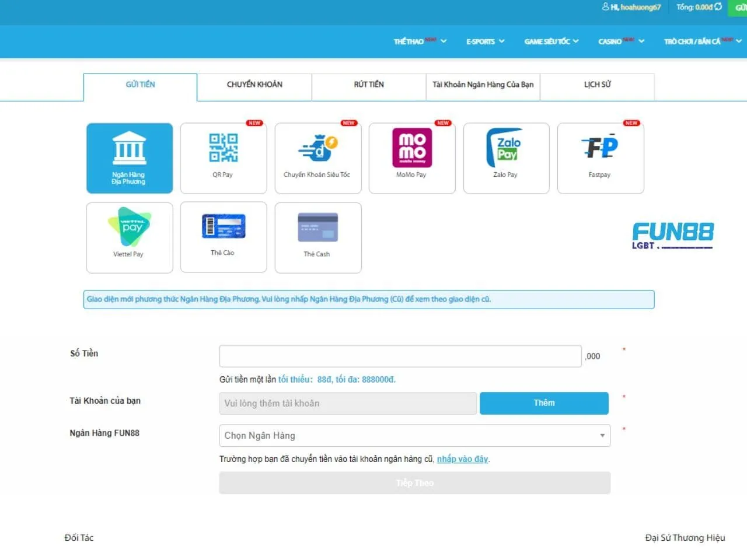Click the deposit limits text 'tối thiểu: 88đ'
Screen dimensions: 747x560
pyautogui.click(x=304, y=380)
